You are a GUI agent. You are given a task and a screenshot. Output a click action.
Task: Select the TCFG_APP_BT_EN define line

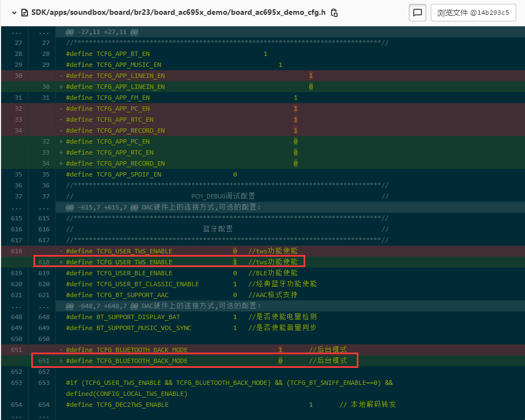[x=290, y=54]
